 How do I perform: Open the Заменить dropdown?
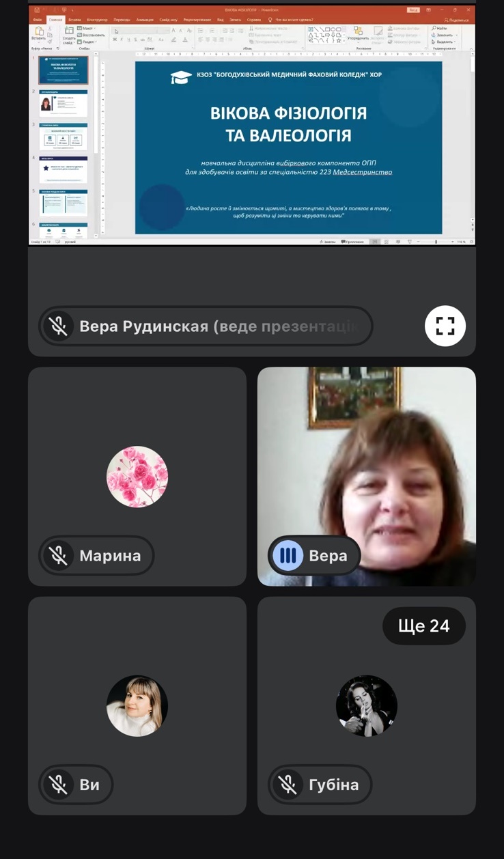coord(445,35)
